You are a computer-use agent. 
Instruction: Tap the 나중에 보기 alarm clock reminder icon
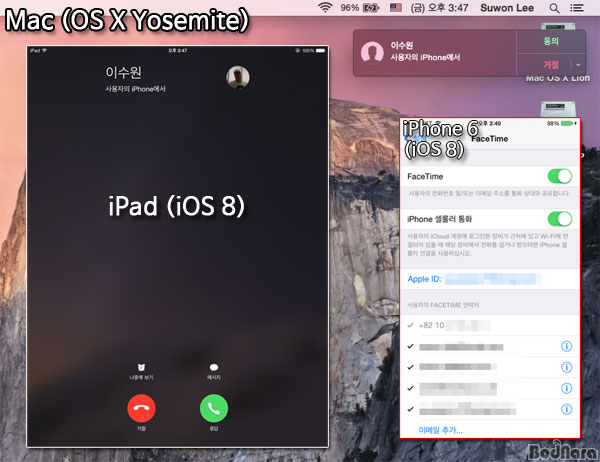(x=141, y=367)
